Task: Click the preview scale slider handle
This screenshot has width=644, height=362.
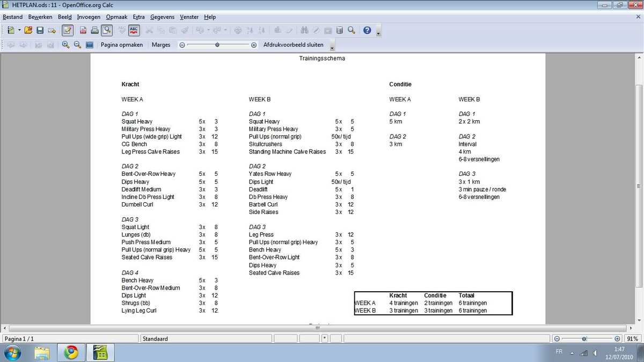Action: point(217,45)
